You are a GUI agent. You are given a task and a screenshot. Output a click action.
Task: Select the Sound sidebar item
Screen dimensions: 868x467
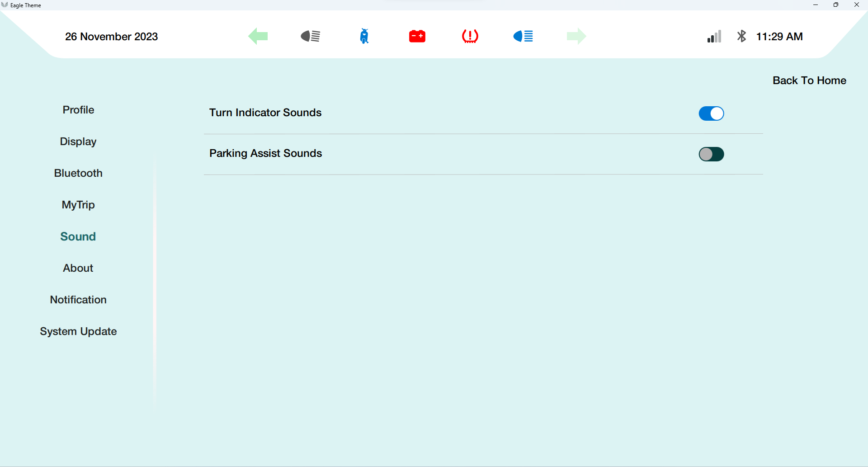click(x=78, y=236)
